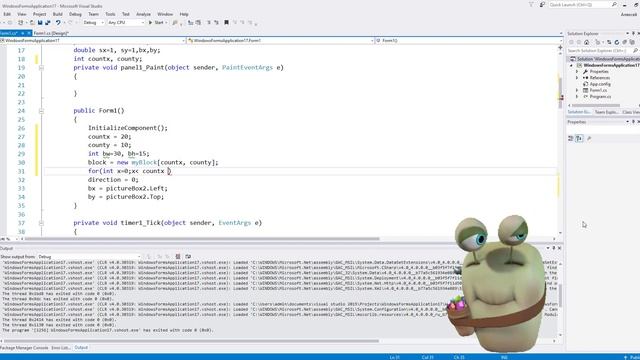Screen dimensions: 640x360
Task: Click the comment selection toolbar icon
Action: tap(209, 22)
